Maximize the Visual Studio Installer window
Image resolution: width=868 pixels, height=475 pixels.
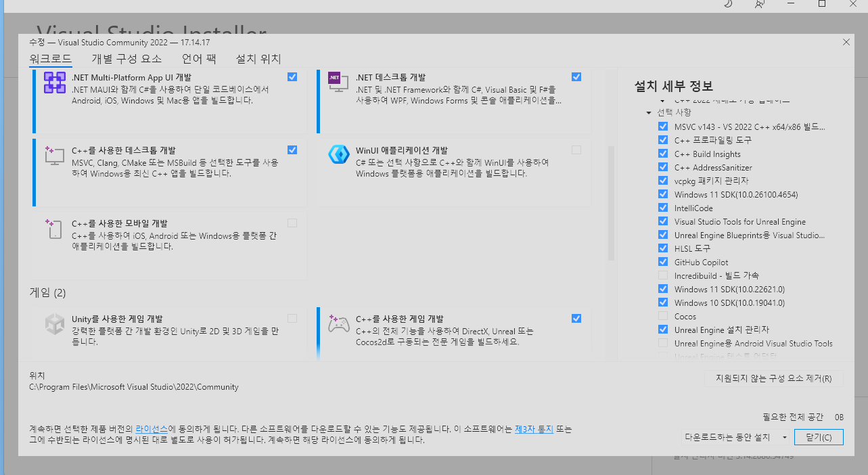coord(822,3)
